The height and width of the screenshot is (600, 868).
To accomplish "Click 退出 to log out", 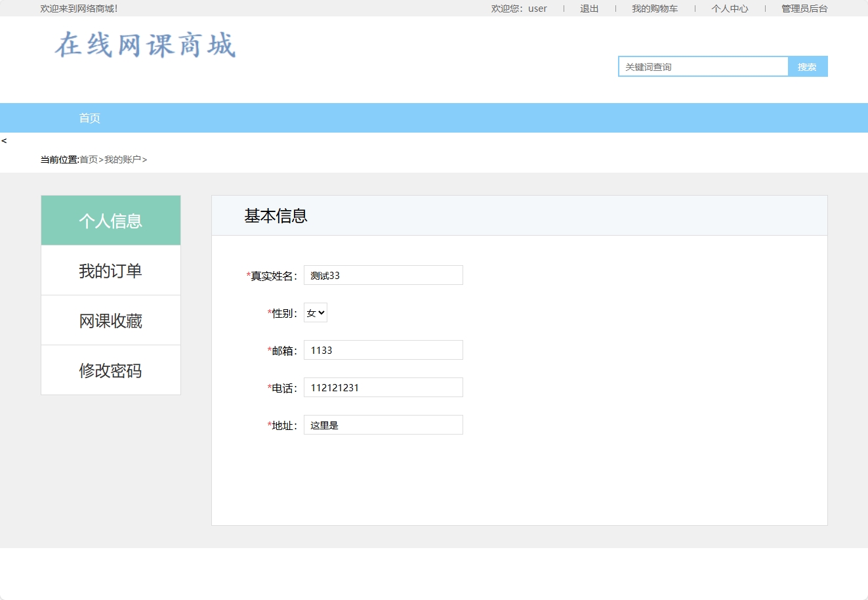I will pos(589,8).
